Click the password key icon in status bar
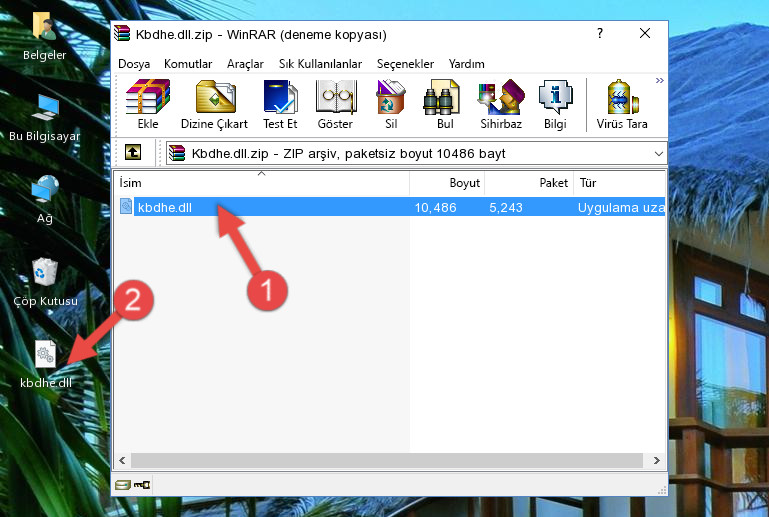Image resolution: width=769 pixels, height=517 pixels. click(142, 485)
